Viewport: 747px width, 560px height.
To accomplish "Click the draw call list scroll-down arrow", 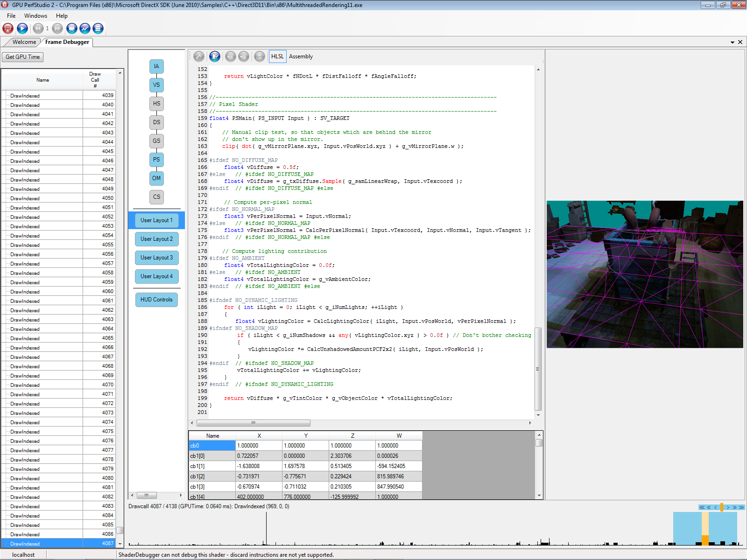I will tap(120, 544).
